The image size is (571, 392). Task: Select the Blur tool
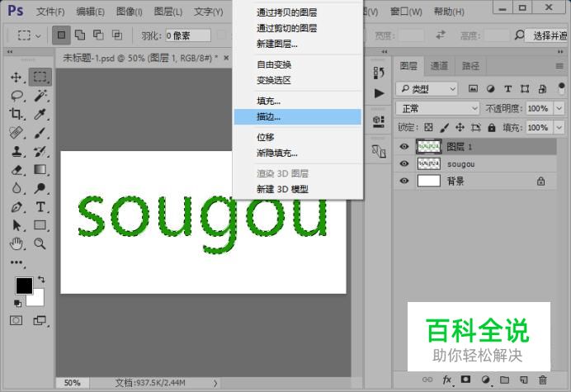(17, 188)
